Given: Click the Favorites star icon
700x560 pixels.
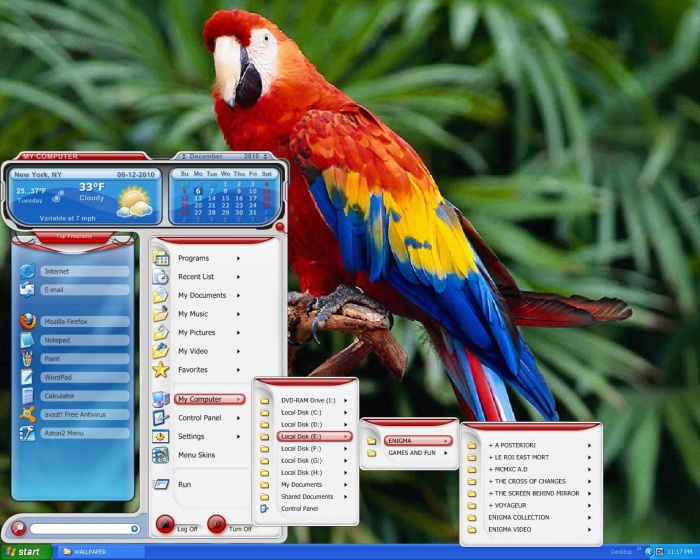Looking at the screenshot, I should 160,370.
